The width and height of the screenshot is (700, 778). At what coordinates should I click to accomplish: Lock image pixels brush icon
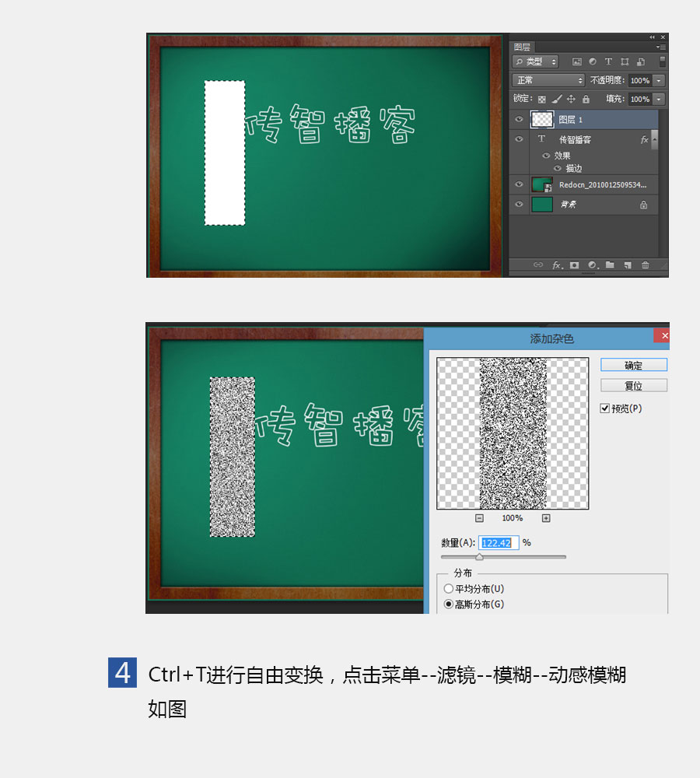click(x=557, y=100)
